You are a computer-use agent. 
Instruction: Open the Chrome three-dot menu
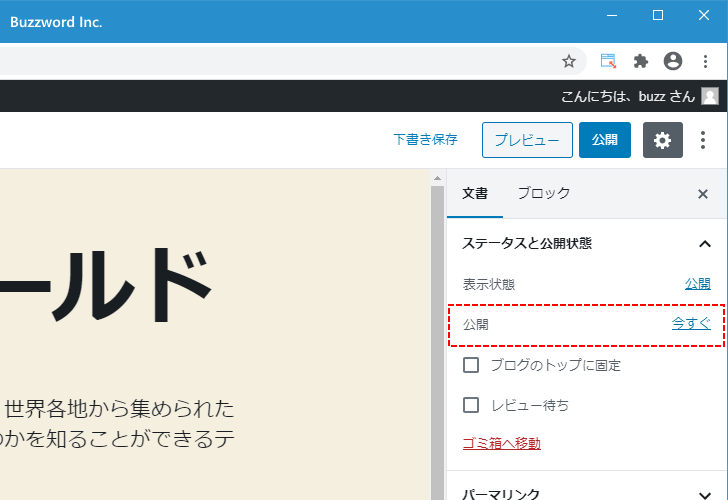[705, 61]
